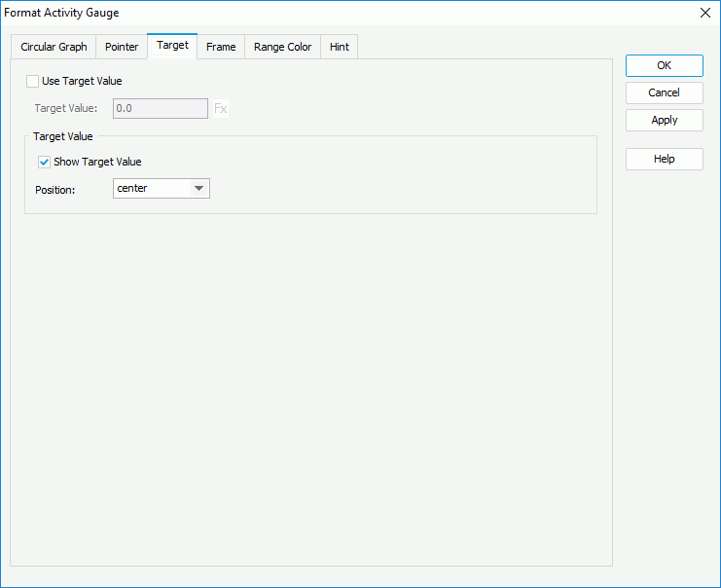Open Help for this dialog
The image size is (721, 588).
[x=664, y=160]
